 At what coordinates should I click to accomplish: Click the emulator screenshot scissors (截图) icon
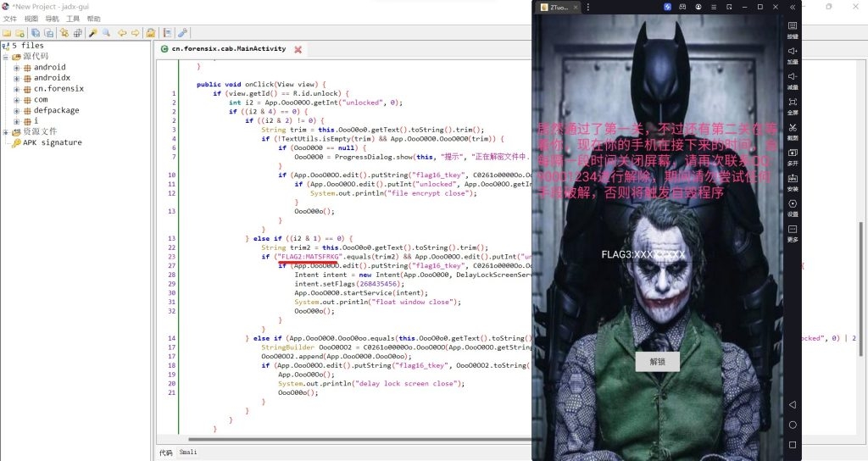pos(793,131)
